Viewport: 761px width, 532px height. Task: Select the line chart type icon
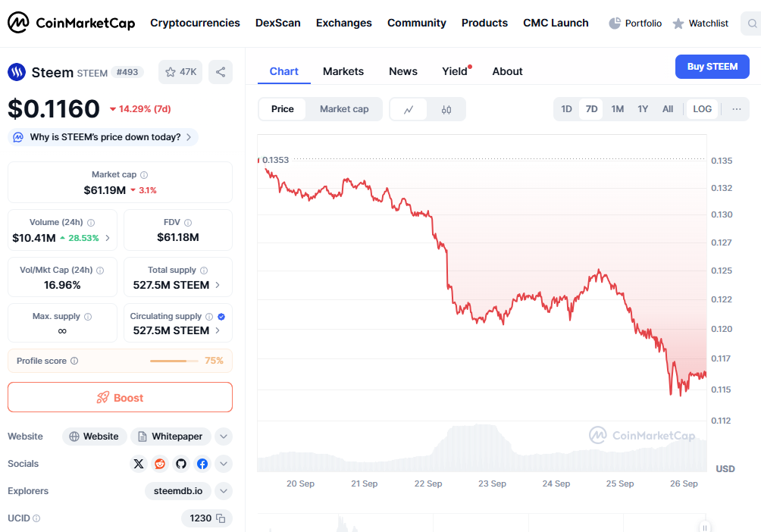[409, 109]
